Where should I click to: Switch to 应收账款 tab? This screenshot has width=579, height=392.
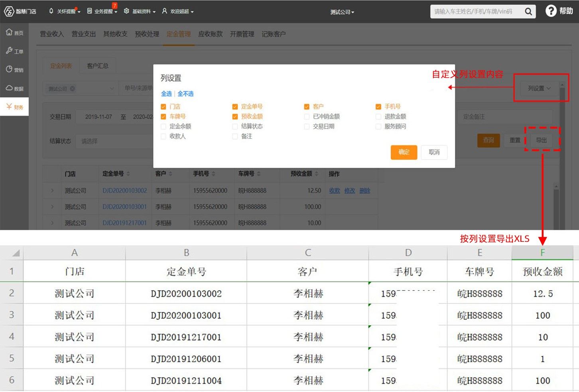[x=211, y=34]
